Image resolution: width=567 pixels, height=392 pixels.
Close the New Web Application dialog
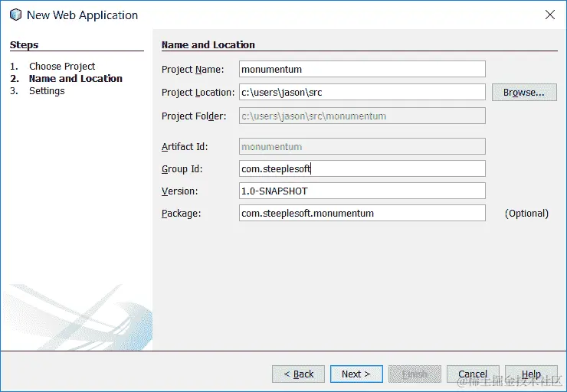(x=550, y=15)
